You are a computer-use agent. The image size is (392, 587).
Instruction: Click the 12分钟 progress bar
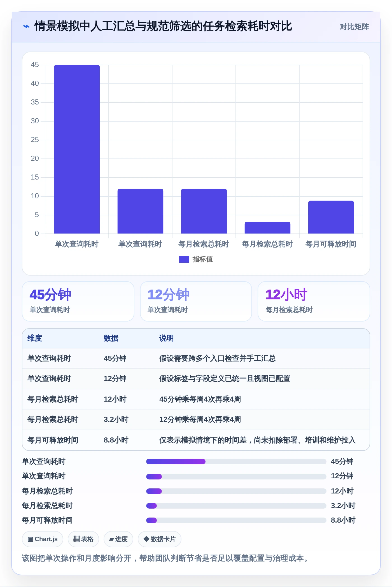point(236,476)
